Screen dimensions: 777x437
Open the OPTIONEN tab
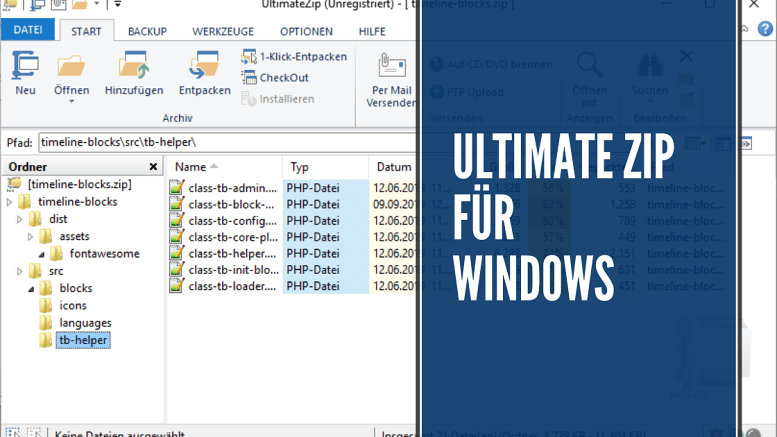click(306, 31)
